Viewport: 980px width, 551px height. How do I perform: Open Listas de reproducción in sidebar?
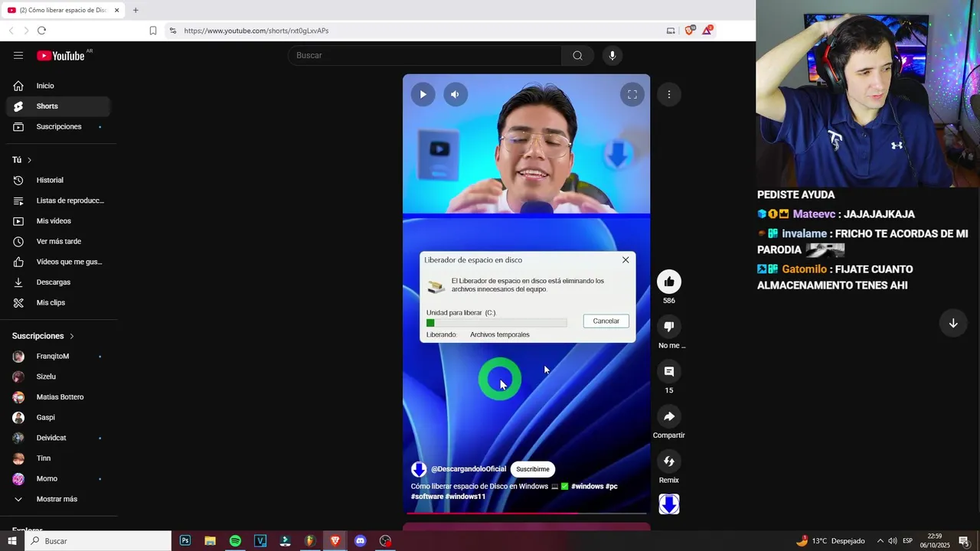58,201
